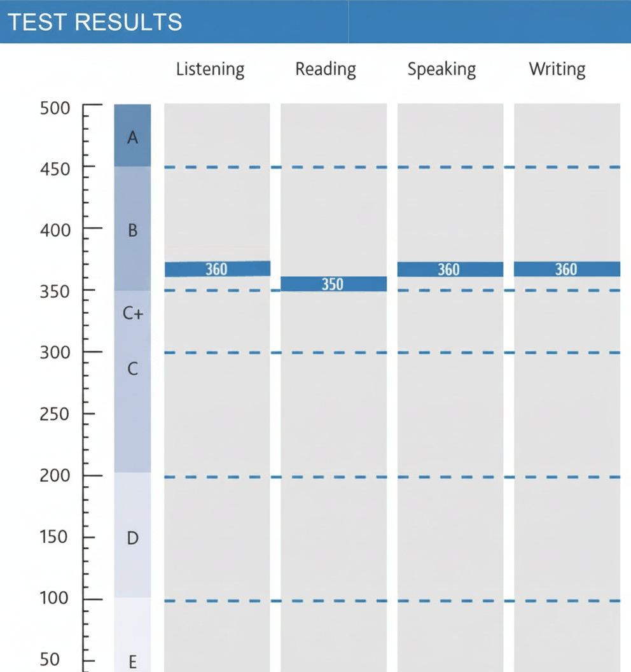Click the 400 axis label
The image size is (631, 672).
(55, 229)
